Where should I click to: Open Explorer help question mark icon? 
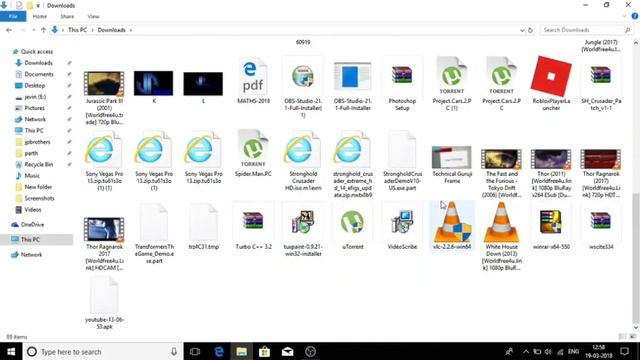[635, 16]
